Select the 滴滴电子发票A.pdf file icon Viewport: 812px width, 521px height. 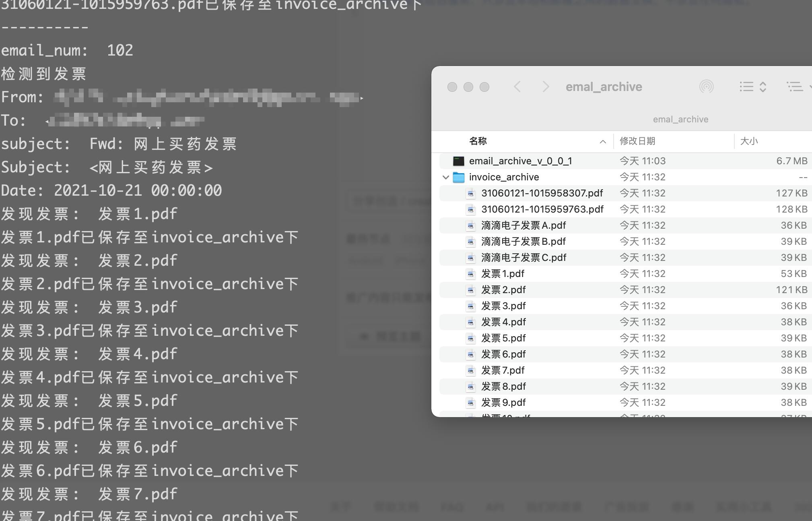point(471,225)
